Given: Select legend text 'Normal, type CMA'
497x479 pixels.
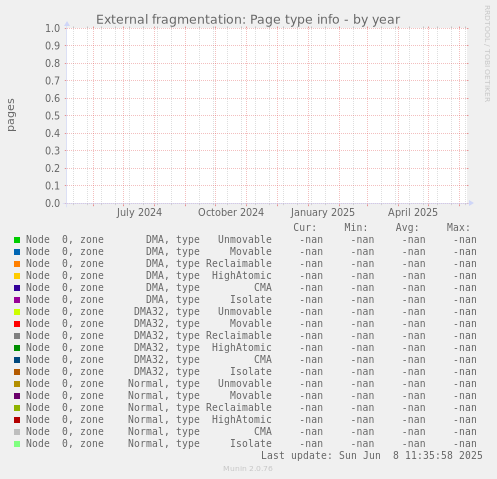Looking at the screenshot, I should [x=200, y=432].
